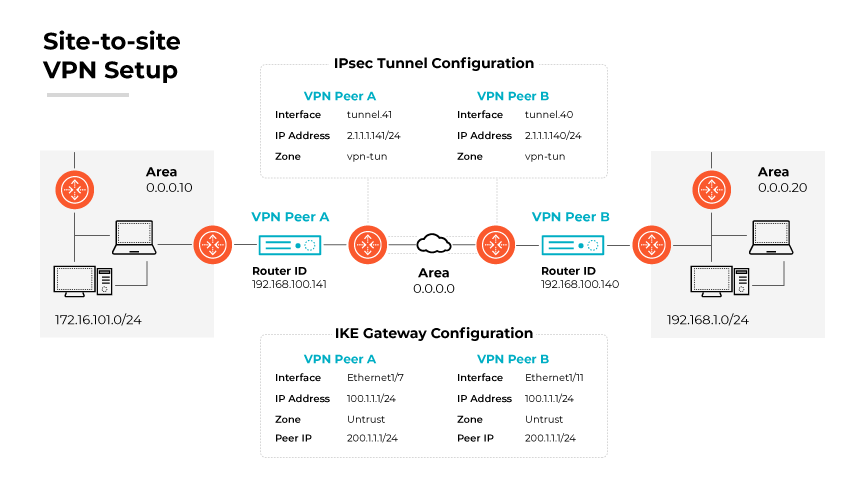Click the Site-to-site VPN Setup title
Viewport: 868px width, 488px height.
tap(111, 56)
